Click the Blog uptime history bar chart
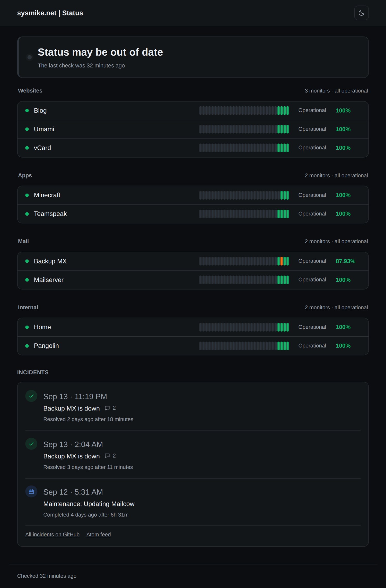The image size is (386, 588). [x=244, y=110]
